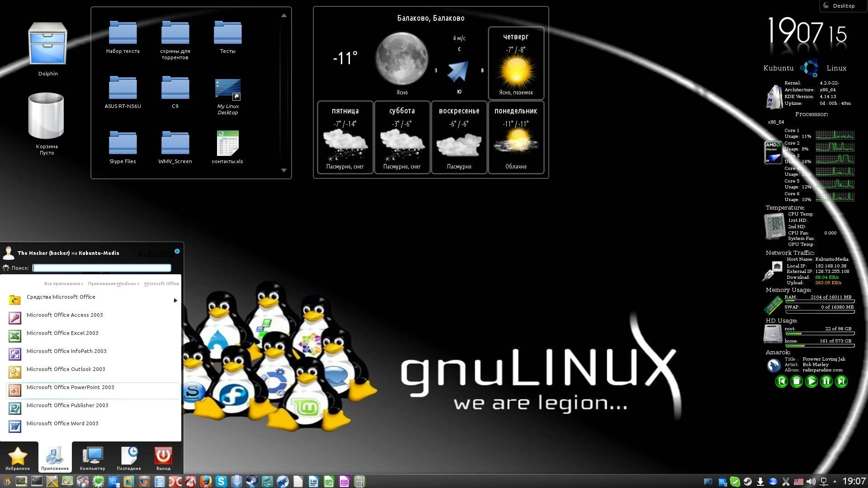Image resolution: width=868 pixels, height=488 pixels.
Task: Switch to Избранное tab
Action: tap(18, 458)
